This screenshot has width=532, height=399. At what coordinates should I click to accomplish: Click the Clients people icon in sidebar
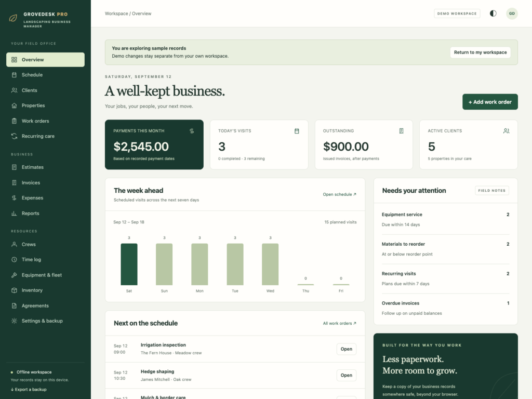(14, 90)
